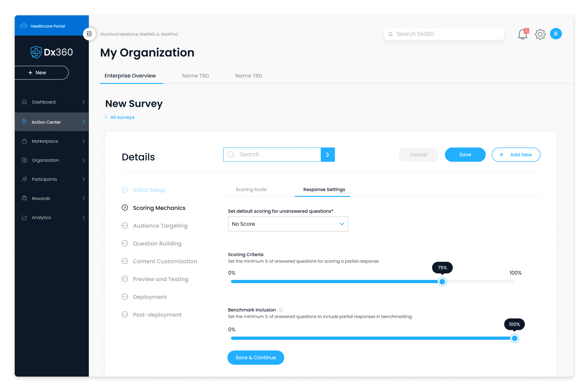Open Initial Setup step
This screenshot has height=392, width=588.
[x=149, y=190]
